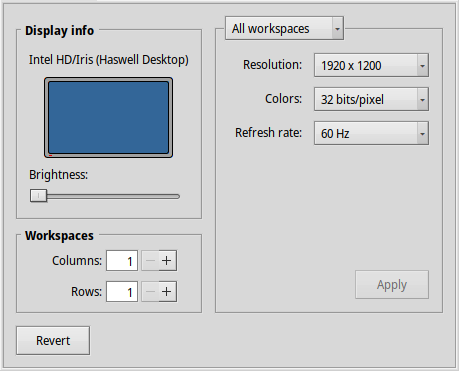The image size is (459, 371).
Task: Click the Rows number input field
Action: 122,292
